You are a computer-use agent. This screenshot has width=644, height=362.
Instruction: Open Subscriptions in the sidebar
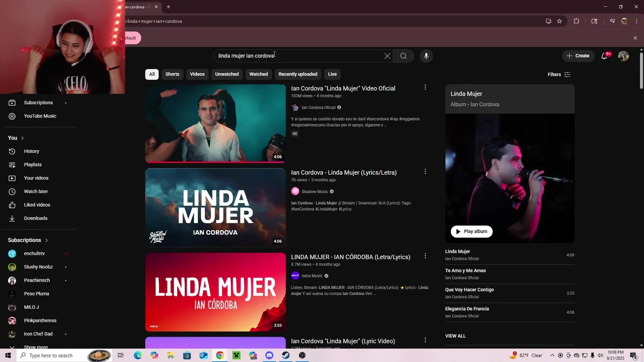tap(38, 103)
